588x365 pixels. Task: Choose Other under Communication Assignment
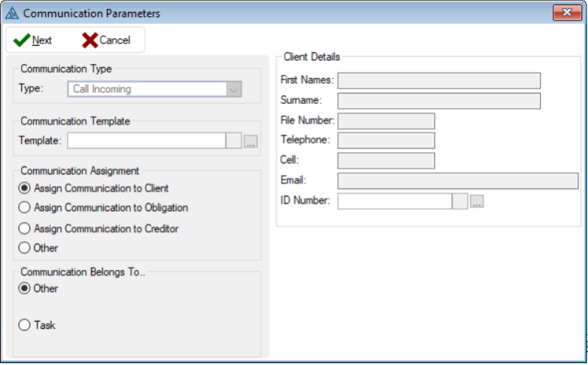[25, 248]
